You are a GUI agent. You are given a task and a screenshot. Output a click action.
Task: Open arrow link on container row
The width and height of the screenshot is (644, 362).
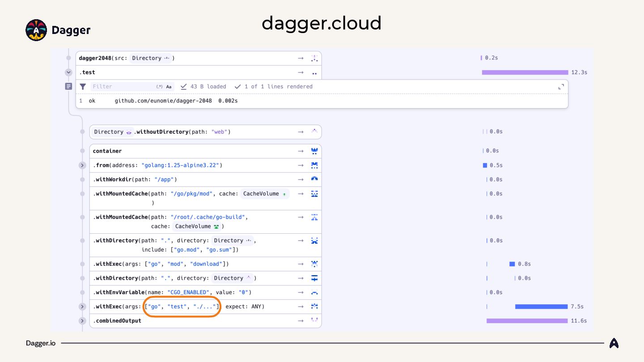[x=301, y=151]
